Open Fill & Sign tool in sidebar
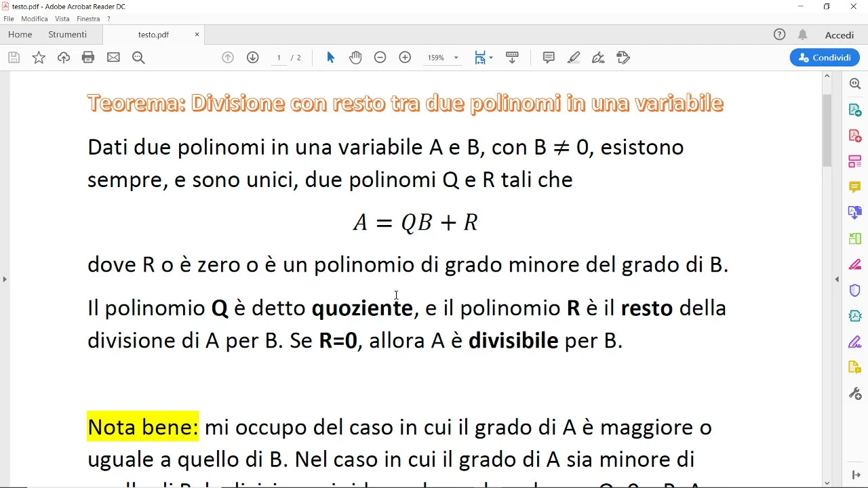The width and height of the screenshot is (868, 488). click(x=855, y=342)
